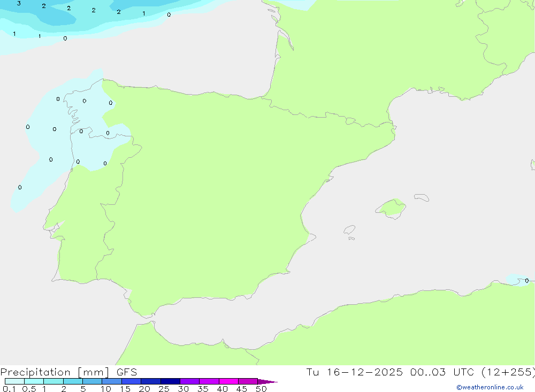The width and height of the screenshot is (535, 392).
Task: Click the 'Precipitation [mm]' title text
Action: tap(55, 372)
